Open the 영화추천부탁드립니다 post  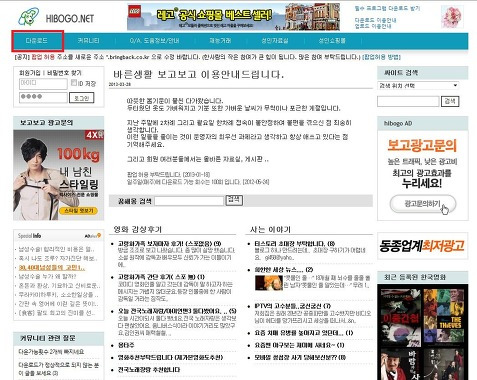click(x=170, y=358)
